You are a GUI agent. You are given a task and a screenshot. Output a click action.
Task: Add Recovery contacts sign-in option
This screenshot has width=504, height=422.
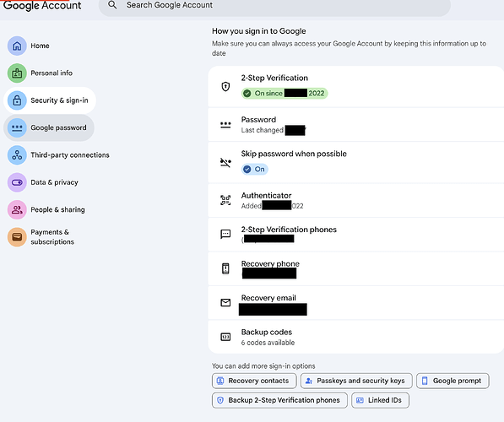(254, 381)
